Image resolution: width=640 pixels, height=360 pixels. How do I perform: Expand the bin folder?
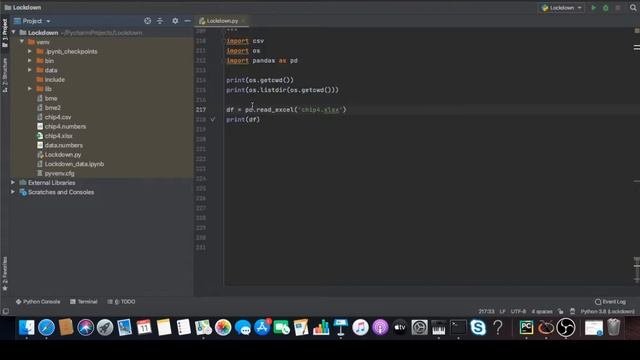30,61
